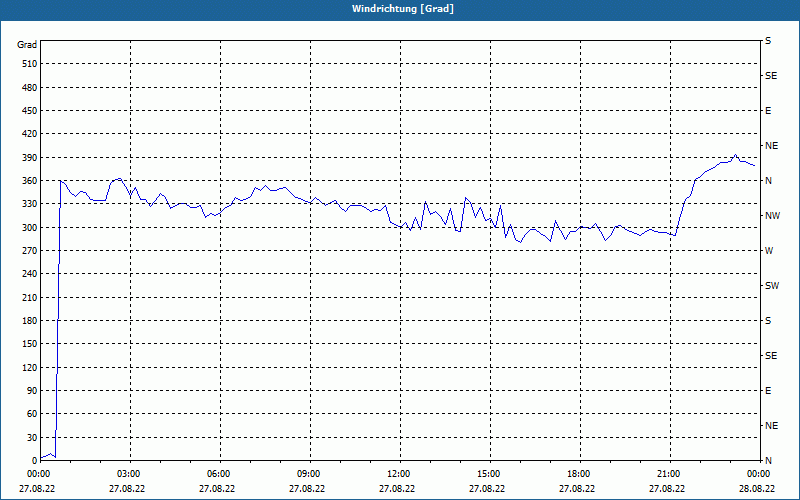Image resolution: width=800 pixels, height=500 pixels.
Task: Click the E compass label level with 450
Action: 768,111
